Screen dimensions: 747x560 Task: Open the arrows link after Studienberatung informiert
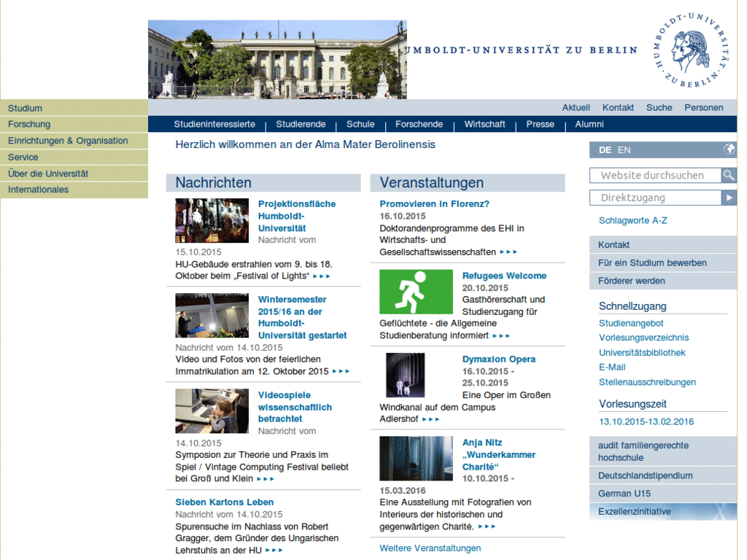point(501,336)
